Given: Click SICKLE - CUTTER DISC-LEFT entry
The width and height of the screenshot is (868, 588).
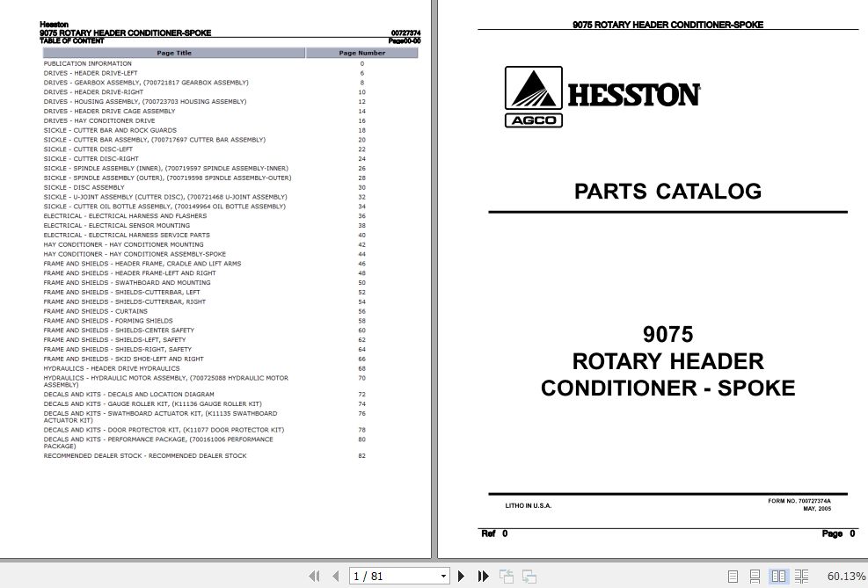Looking at the screenshot, I should [x=88, y=149].
